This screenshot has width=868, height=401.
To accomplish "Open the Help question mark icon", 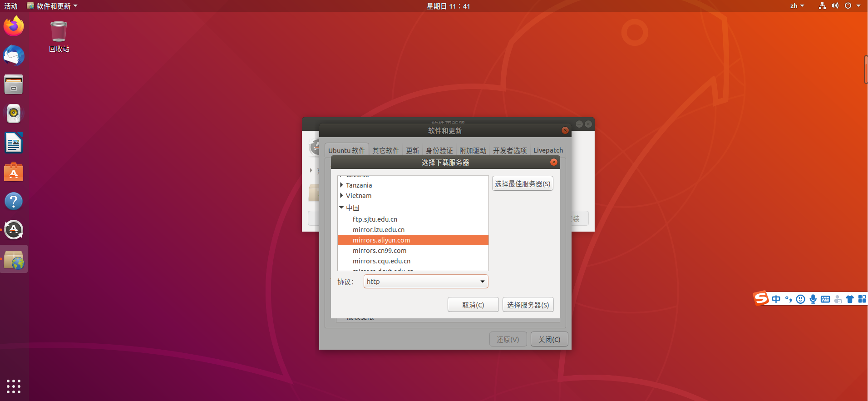I will pos(14,201).
